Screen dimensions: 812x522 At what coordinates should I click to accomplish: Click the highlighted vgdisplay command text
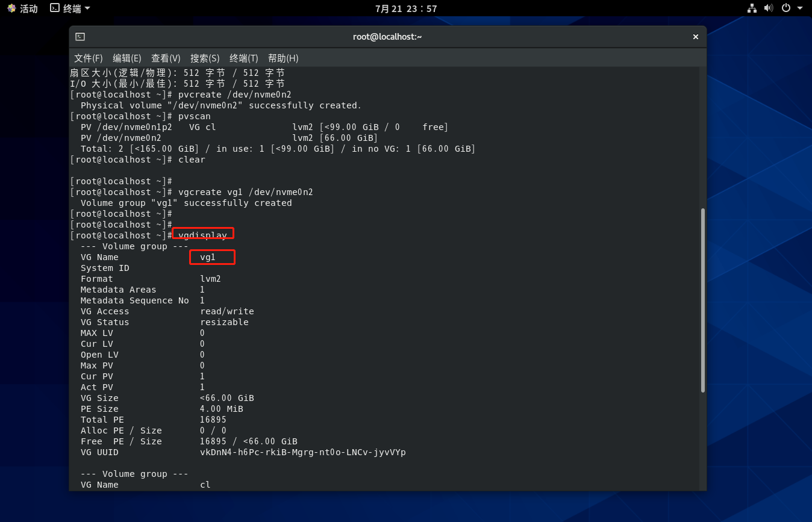pos(203,235)
